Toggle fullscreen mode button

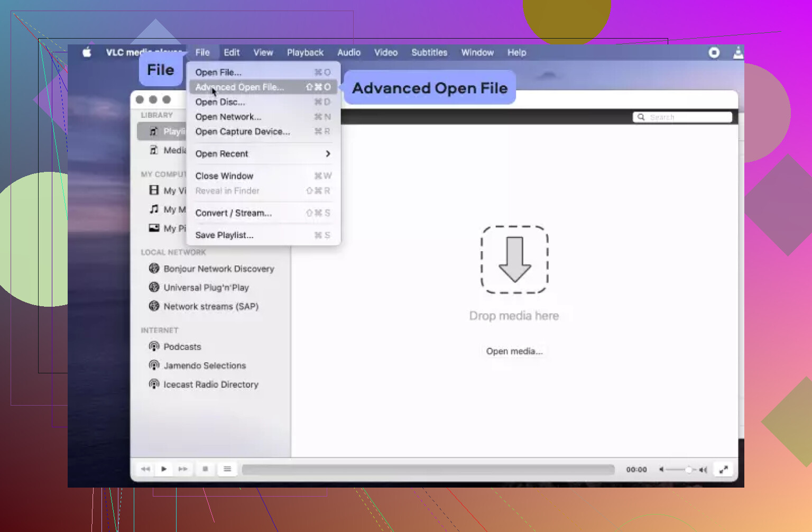(x=723, y=469)
